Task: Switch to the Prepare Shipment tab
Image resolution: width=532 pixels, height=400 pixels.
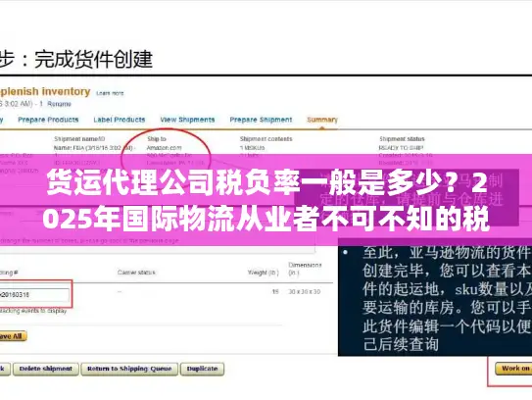Action: [x=261, y=120]
